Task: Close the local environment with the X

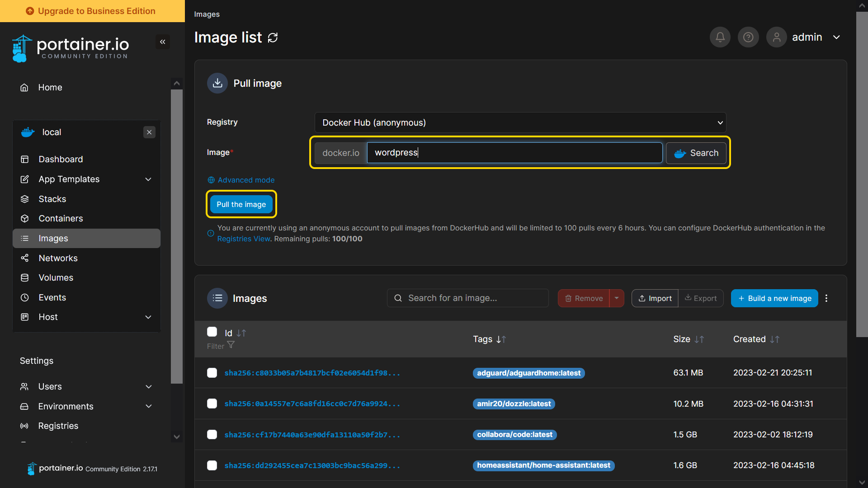Action: point(149,132)
